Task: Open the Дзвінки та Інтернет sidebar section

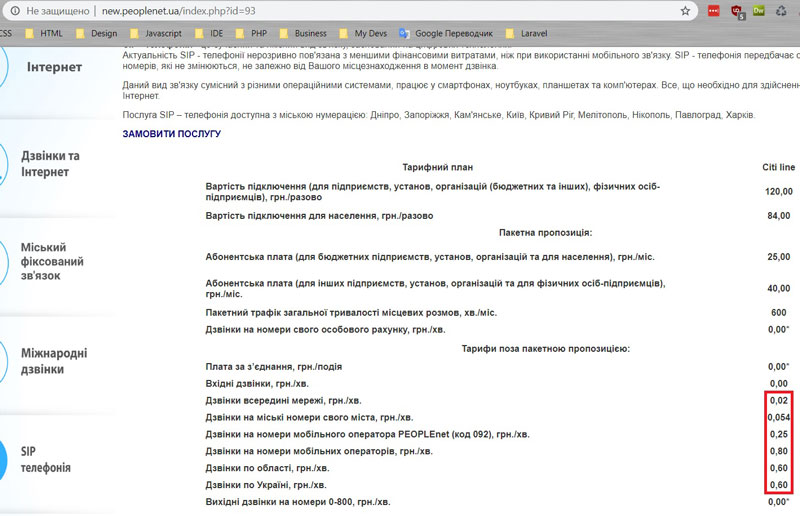Action: point(50,164)
